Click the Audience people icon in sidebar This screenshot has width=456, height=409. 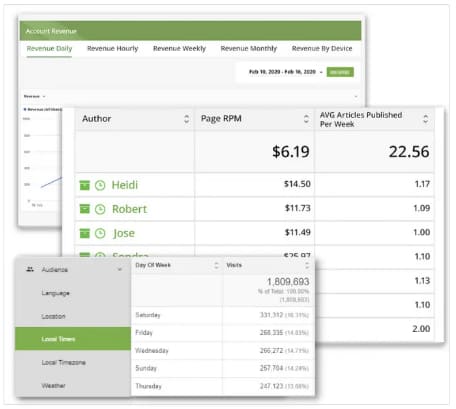(x=30, y=269)
